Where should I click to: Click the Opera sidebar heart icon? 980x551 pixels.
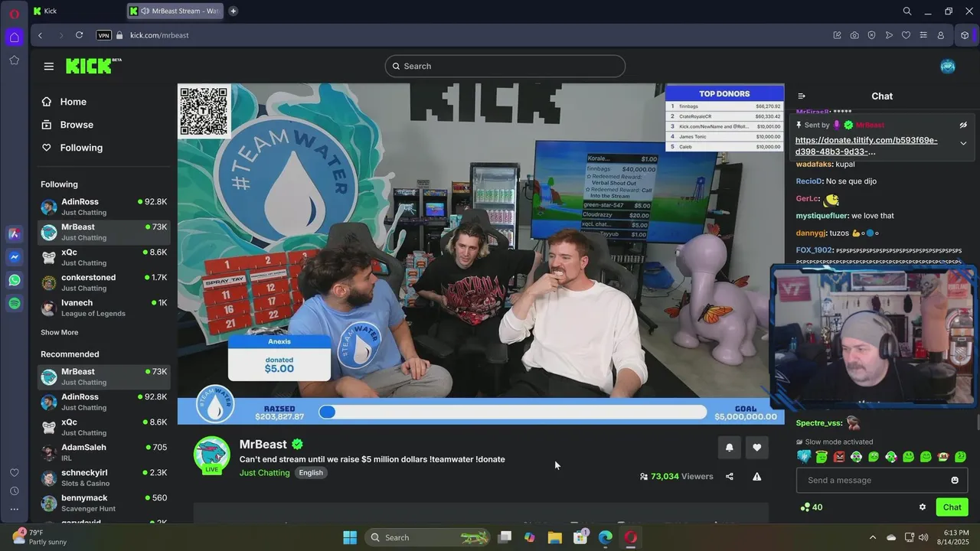(x=15, y=473)
